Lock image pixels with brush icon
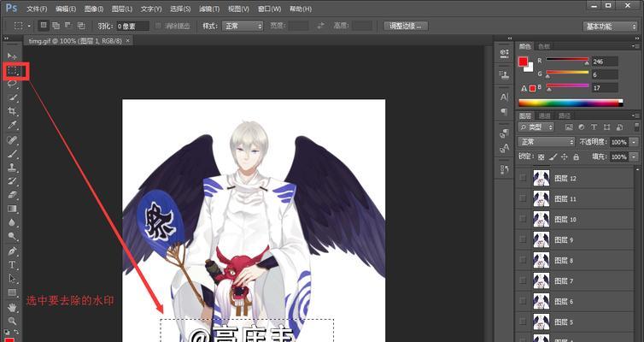644x342 pixels. [553, 157]
